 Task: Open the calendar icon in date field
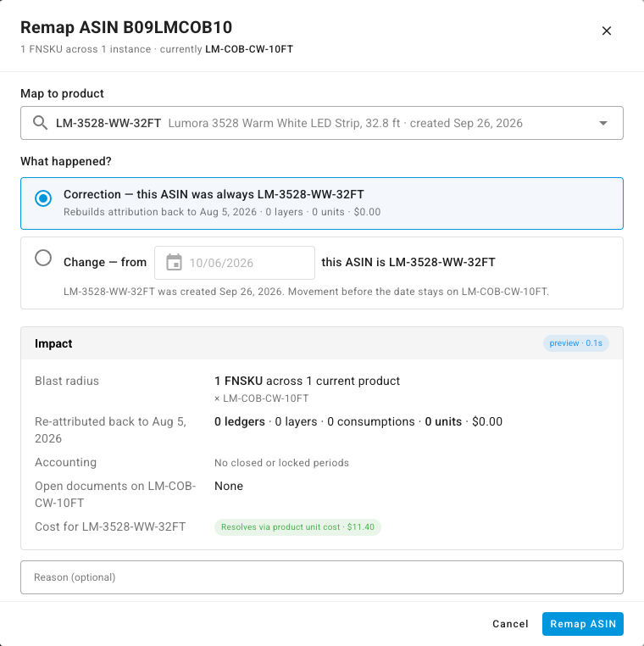[174, 263]
